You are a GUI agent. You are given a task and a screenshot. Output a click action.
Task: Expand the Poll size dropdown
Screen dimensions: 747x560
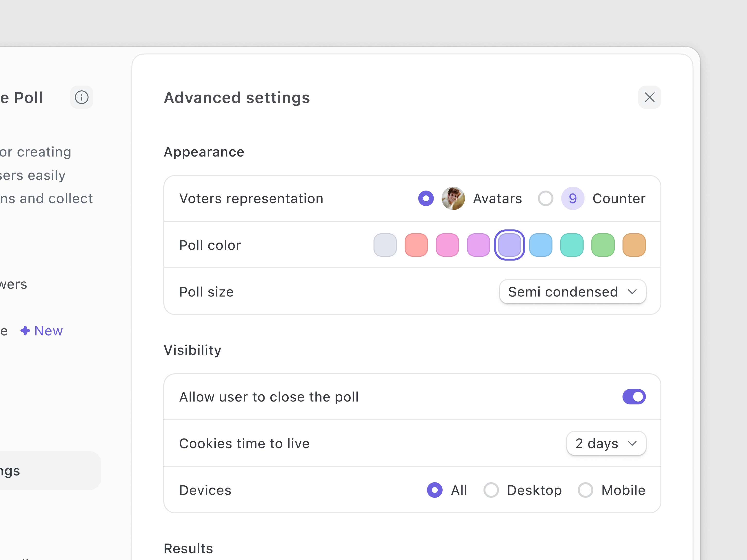pyautogui.click(x=571, y=292)
